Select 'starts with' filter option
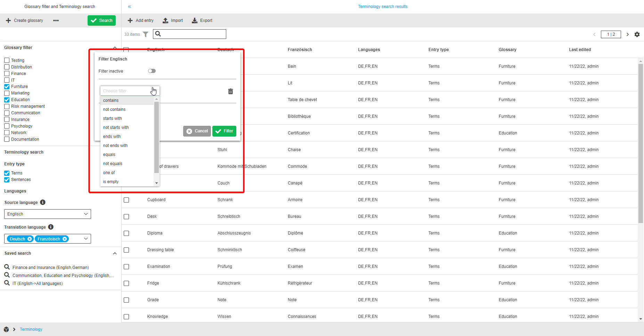The width and height of the screenshot is (644, 336). tap(112, 118)
